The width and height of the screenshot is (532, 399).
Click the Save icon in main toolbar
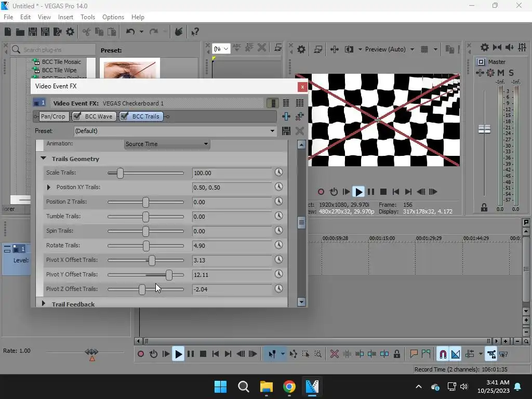33,32
